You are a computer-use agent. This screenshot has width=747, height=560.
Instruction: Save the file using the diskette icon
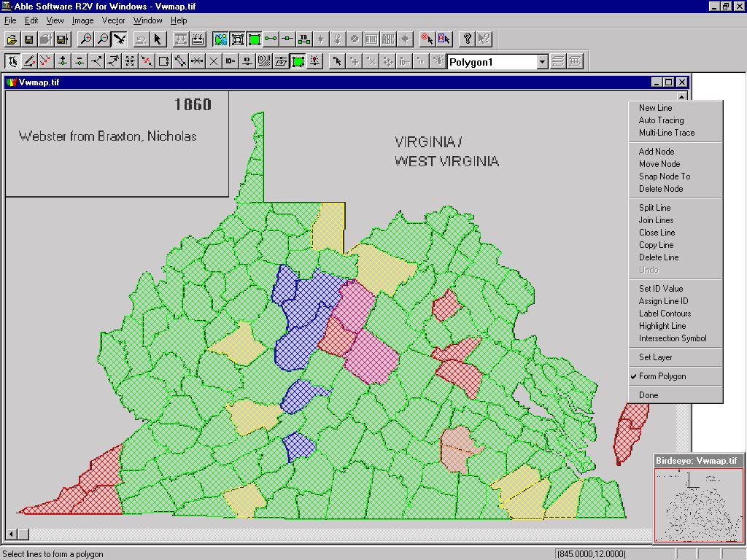[28, 39]
